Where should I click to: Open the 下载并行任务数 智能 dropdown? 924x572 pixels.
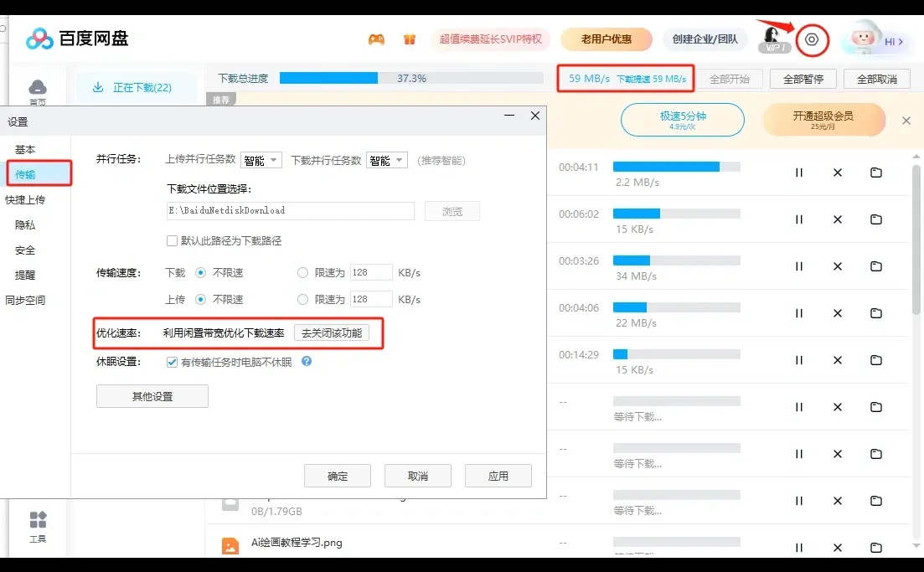pyautogui.click(x=386, y=159)
